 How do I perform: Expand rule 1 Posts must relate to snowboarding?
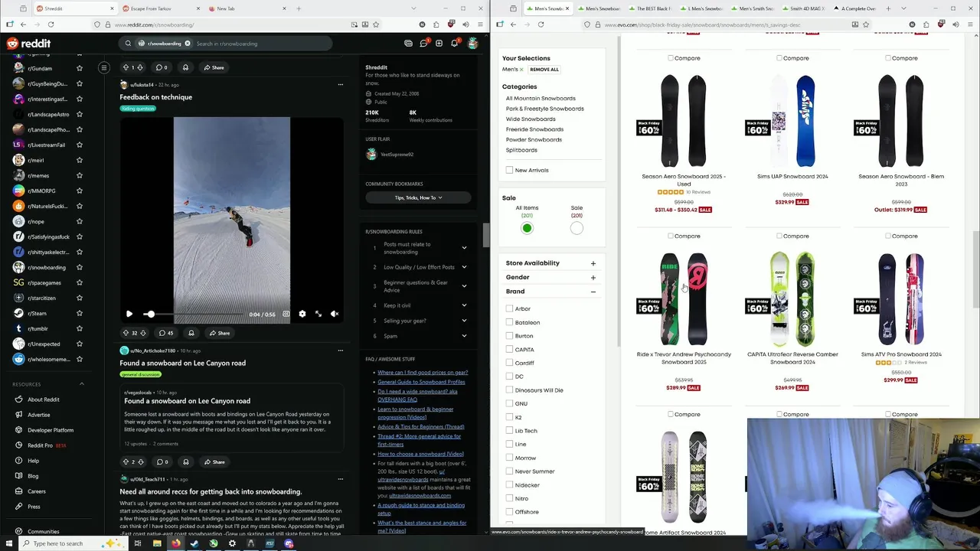click(464, 248)
